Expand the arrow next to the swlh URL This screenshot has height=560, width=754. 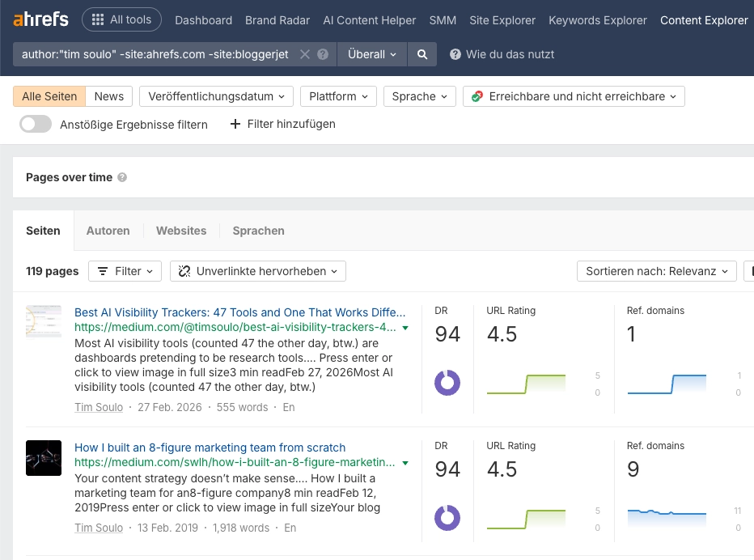(405, 463)
